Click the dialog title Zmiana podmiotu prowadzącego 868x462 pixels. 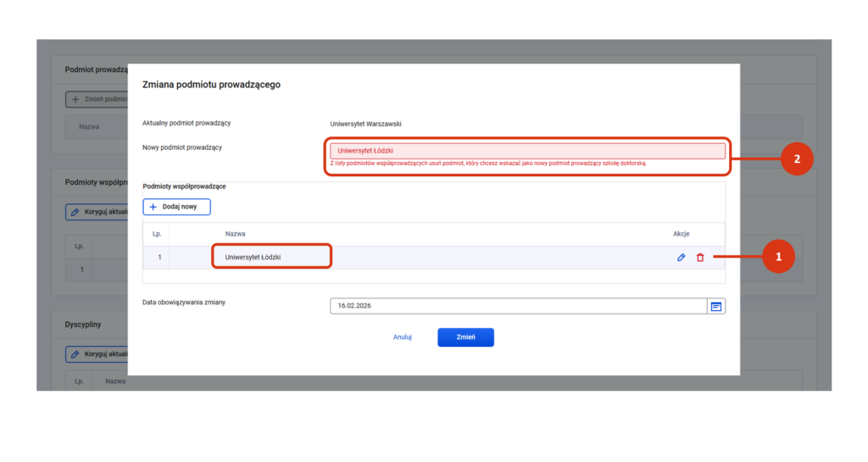[211, 85]
